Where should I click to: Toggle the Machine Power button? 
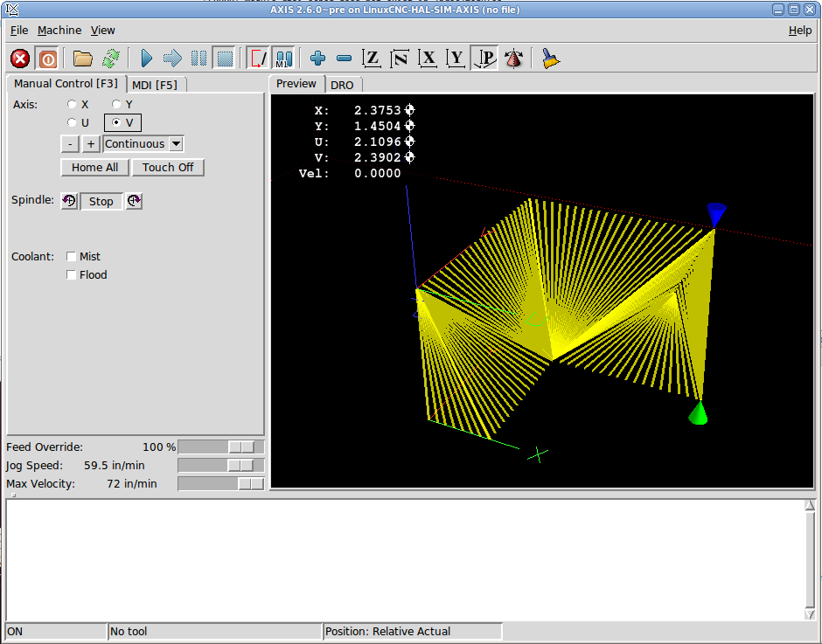[x=48, y=59]
